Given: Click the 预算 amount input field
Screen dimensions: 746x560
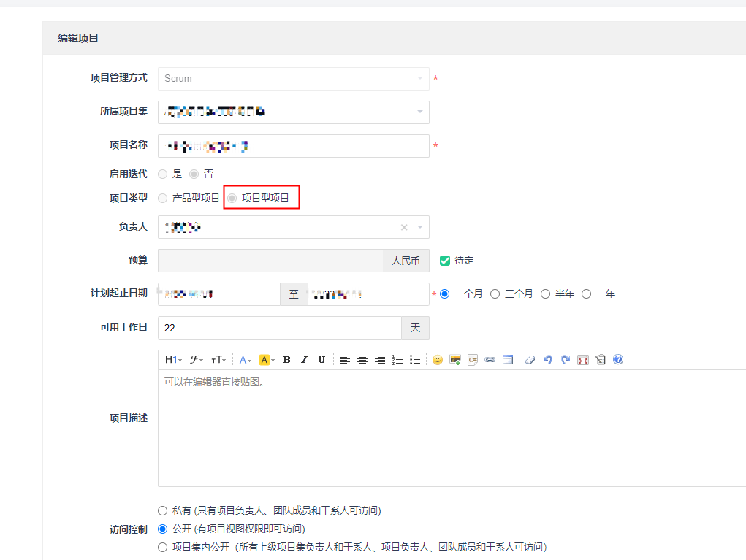Looking at the screenshot, I should point(271,261).
